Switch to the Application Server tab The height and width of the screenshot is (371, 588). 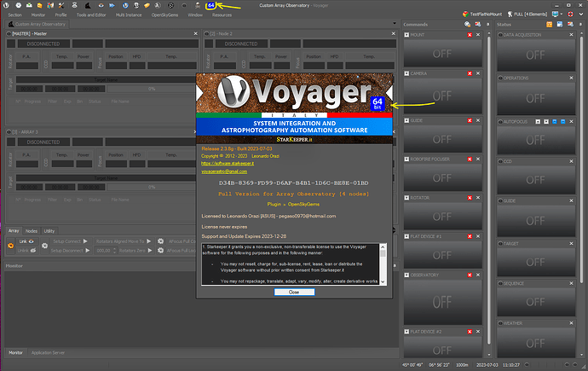click(x=48, y=352)
